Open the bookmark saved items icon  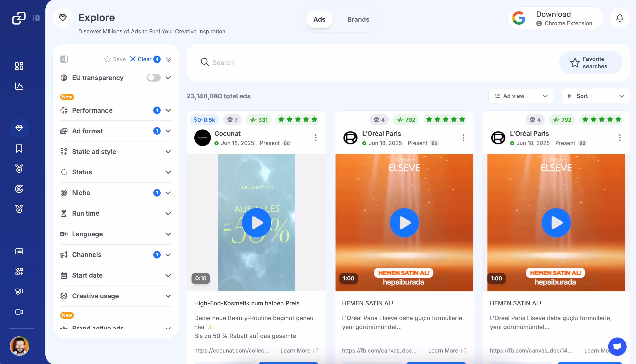(x=19, y=148)
